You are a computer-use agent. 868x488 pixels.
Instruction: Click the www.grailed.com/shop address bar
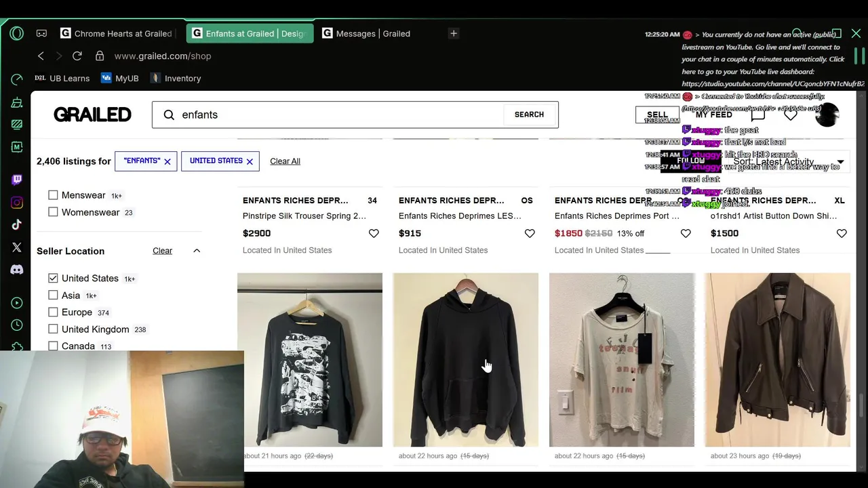coord(163,56)
